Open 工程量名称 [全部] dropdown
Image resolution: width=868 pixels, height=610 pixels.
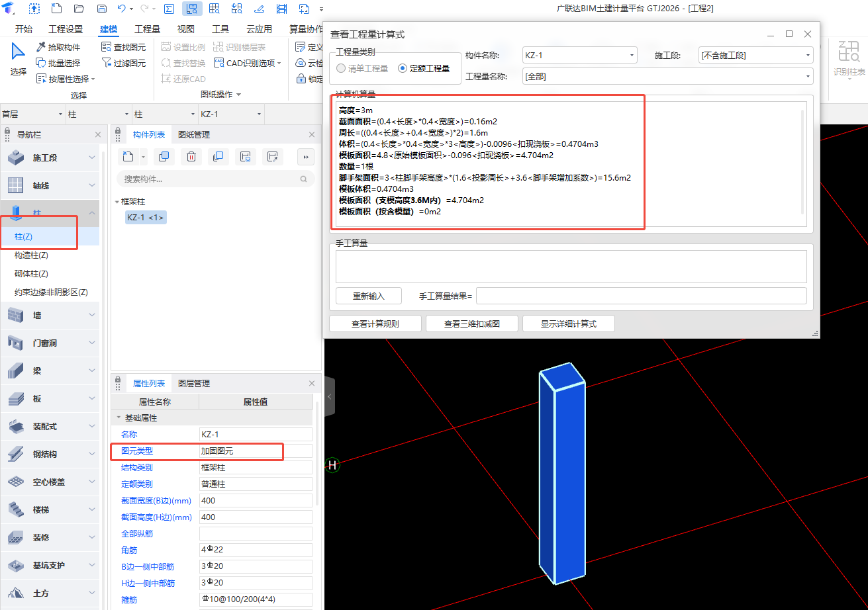tap(667, 77)
